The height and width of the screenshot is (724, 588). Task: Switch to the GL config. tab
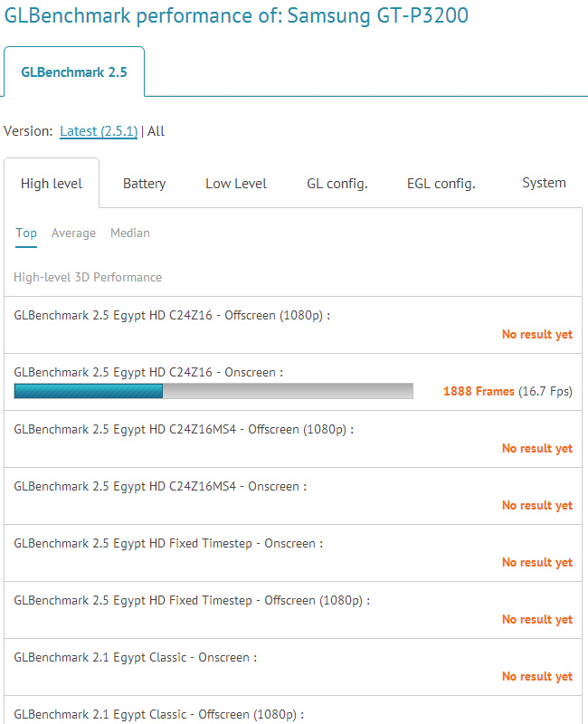coord(337,184)
